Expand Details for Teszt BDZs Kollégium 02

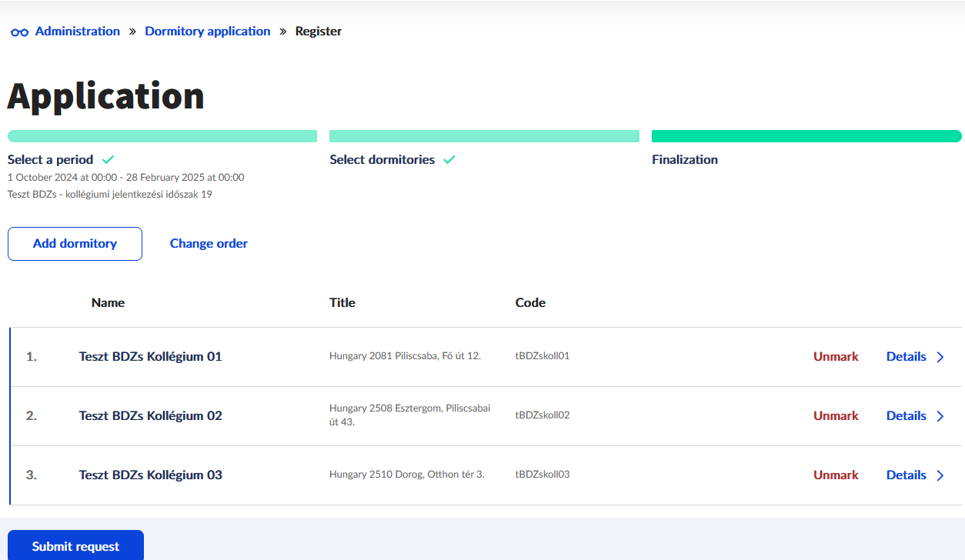[906, 416]
